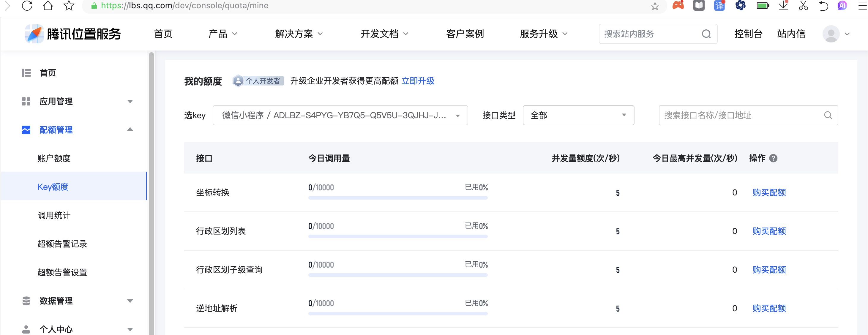This screenshot has width=868, height=335.
Task: Open the purple AI assistant icon
Action: [842, 5]
